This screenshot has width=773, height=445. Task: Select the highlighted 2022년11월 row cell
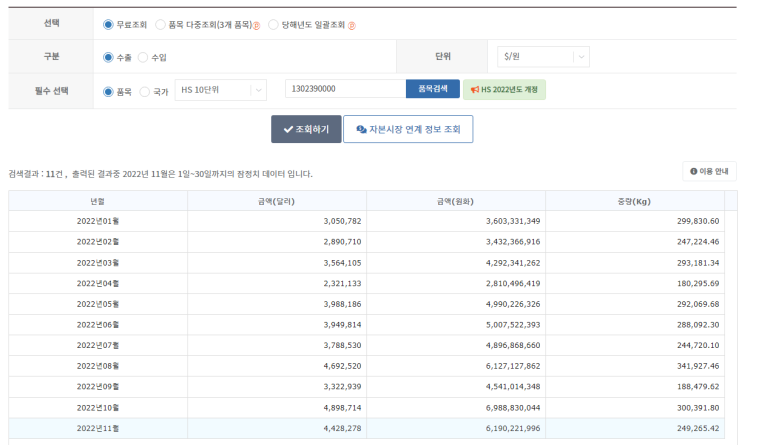coord(98,428)
